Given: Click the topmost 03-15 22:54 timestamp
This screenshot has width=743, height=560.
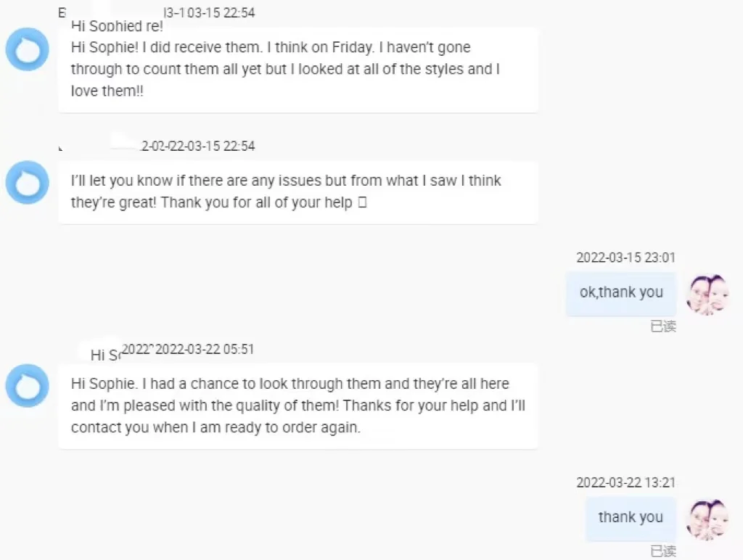Looking at the screenshot, I should click(x=210, y=13).
